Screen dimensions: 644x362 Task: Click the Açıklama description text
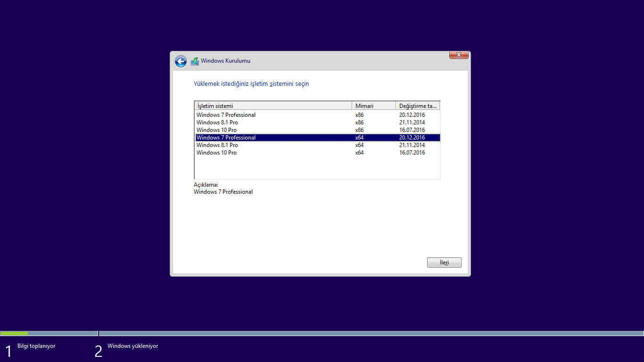click(x=223, y=192)
